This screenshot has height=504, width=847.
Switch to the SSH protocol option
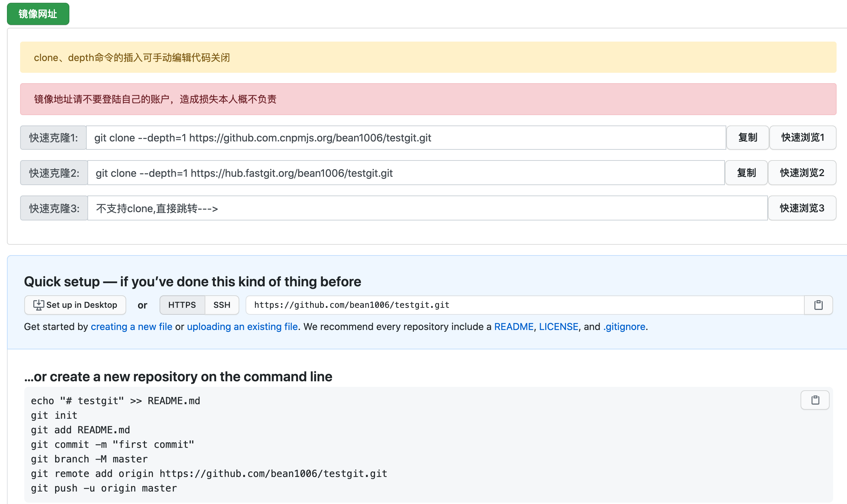coord(222,305)
